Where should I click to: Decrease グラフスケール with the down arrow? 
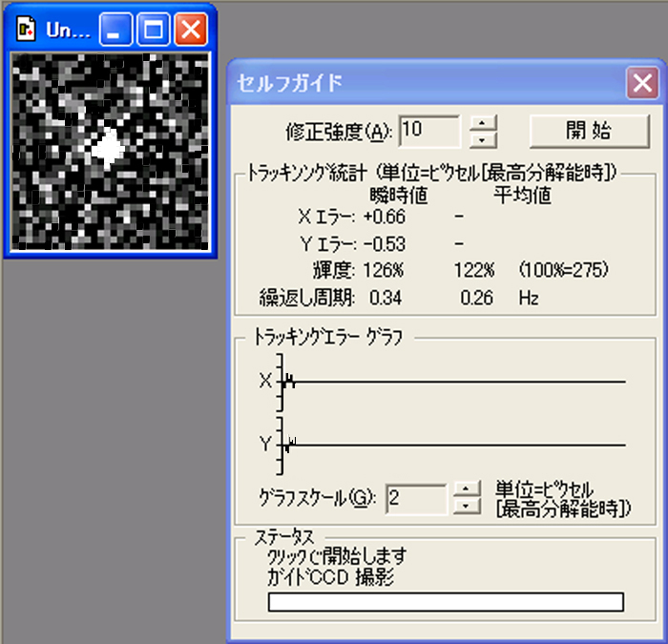click(x=467, y=506)
